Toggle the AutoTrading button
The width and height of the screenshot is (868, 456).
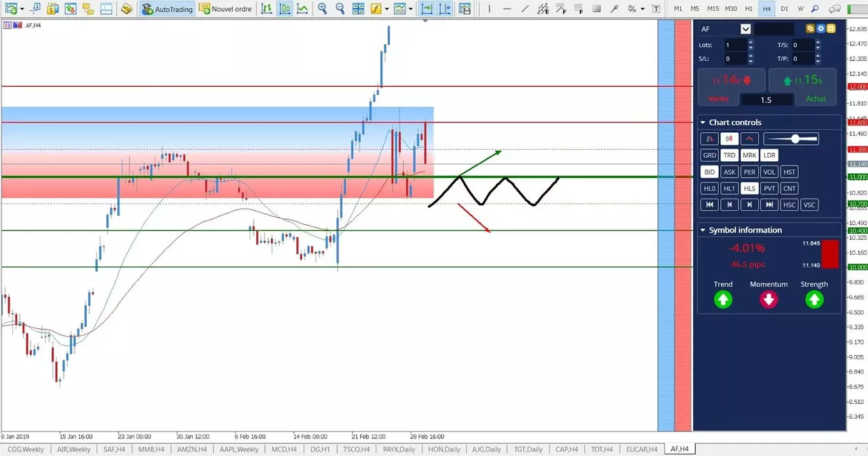point(167,9)
